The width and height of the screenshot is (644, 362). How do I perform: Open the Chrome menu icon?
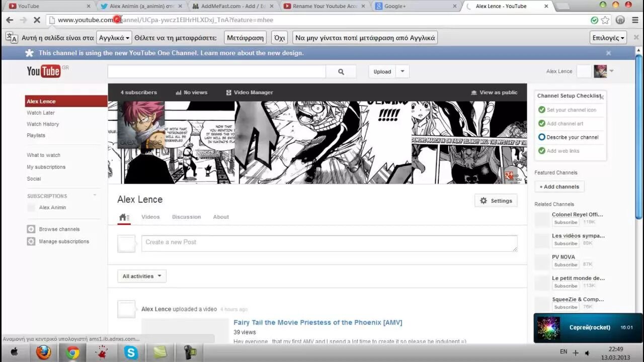pyautogui.click(x=634, y=20)
